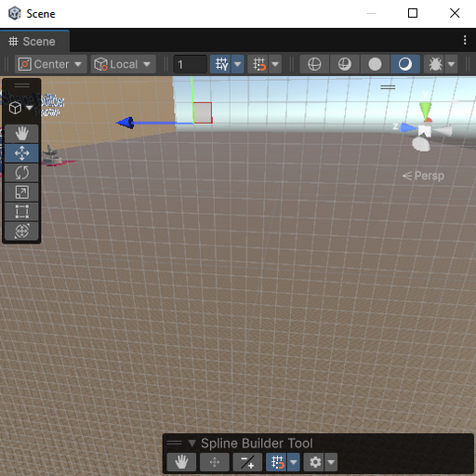Select the hand tool in Spline Builder
The image size is (476, 476).
181,462
